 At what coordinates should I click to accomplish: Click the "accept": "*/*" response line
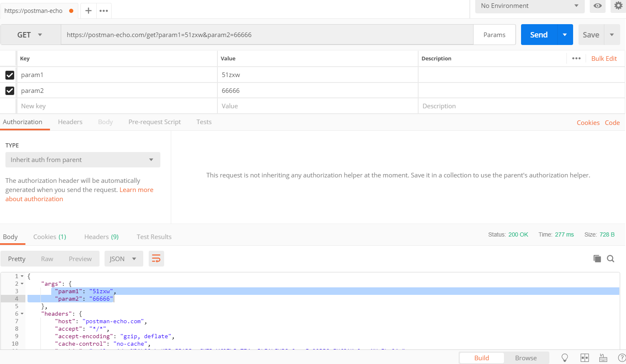(x=82, y=329)
